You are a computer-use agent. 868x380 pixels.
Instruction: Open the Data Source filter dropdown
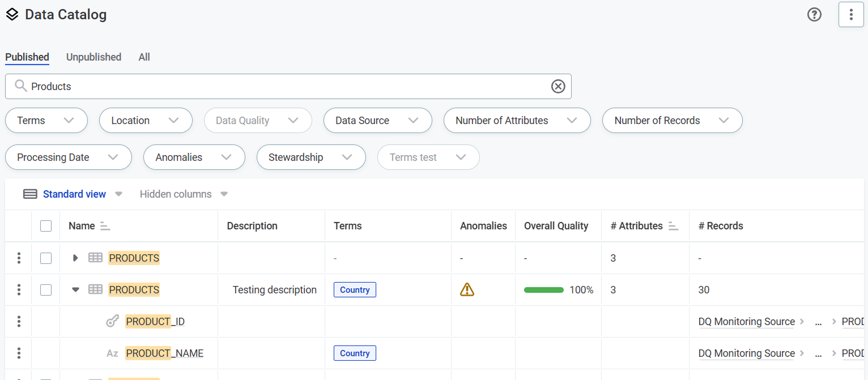(x=377, y=121)
